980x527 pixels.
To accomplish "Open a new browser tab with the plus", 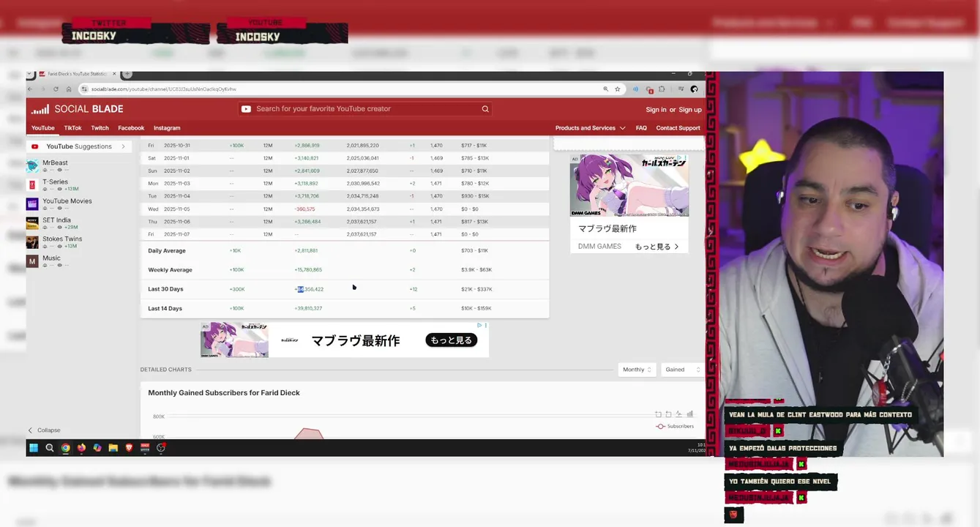I will pyautogui.click(x=127, y=74).
